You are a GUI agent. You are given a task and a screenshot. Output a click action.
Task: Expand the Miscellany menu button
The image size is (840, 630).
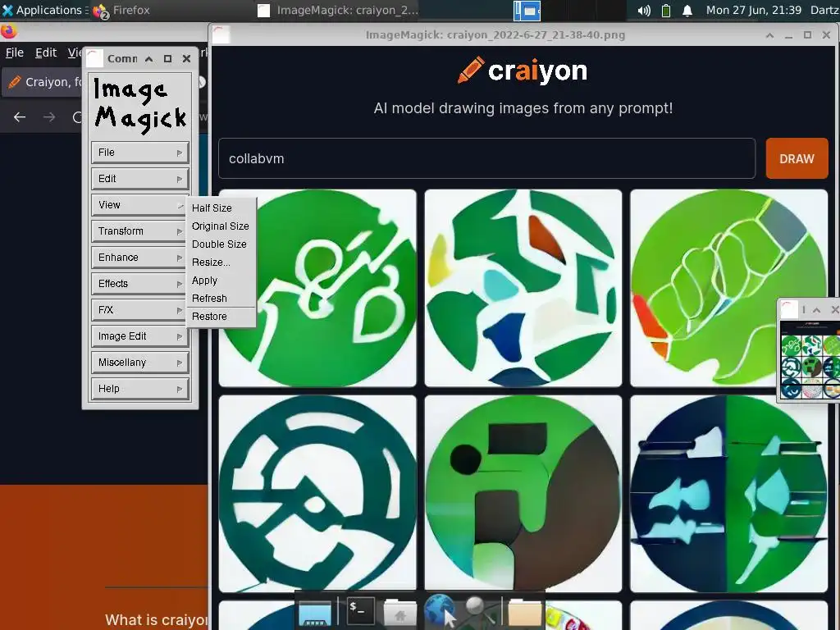(139, 362)
